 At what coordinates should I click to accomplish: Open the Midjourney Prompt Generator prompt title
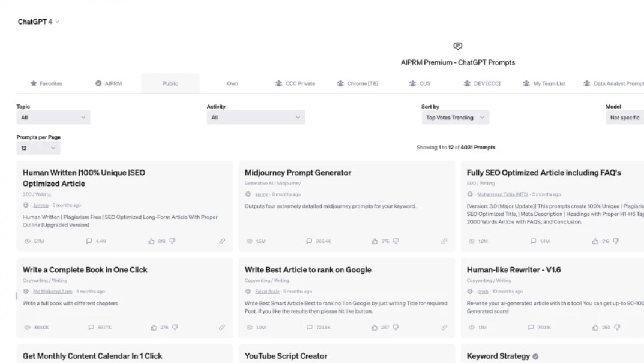298,173
